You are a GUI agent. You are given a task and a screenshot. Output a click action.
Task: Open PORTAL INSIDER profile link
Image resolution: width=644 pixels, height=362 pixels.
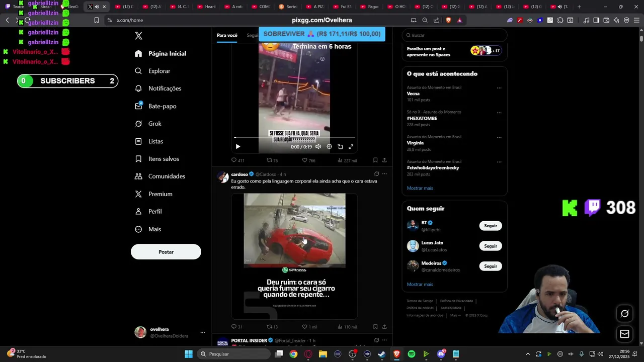(x=249, y=341)
